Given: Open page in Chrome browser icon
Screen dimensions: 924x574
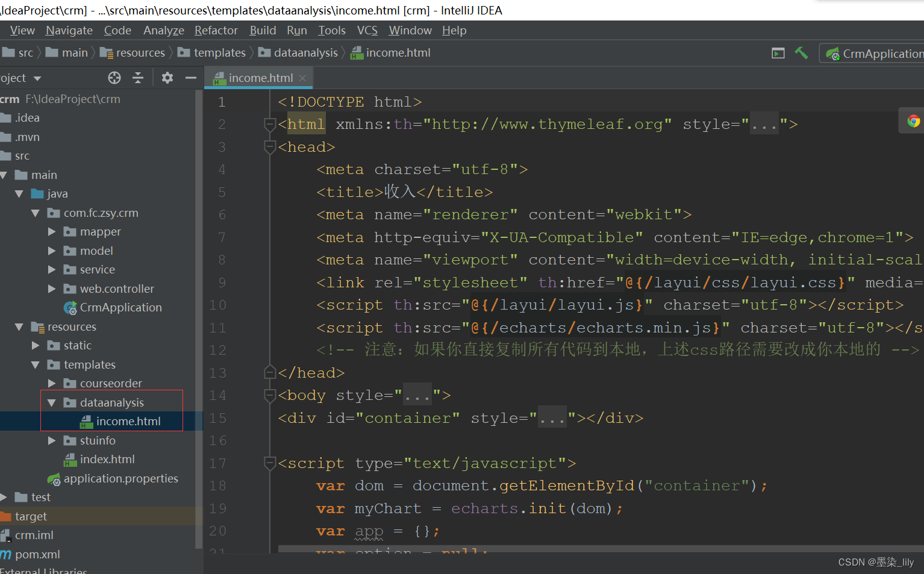Looking at the screenshot, I should [914, 121].
